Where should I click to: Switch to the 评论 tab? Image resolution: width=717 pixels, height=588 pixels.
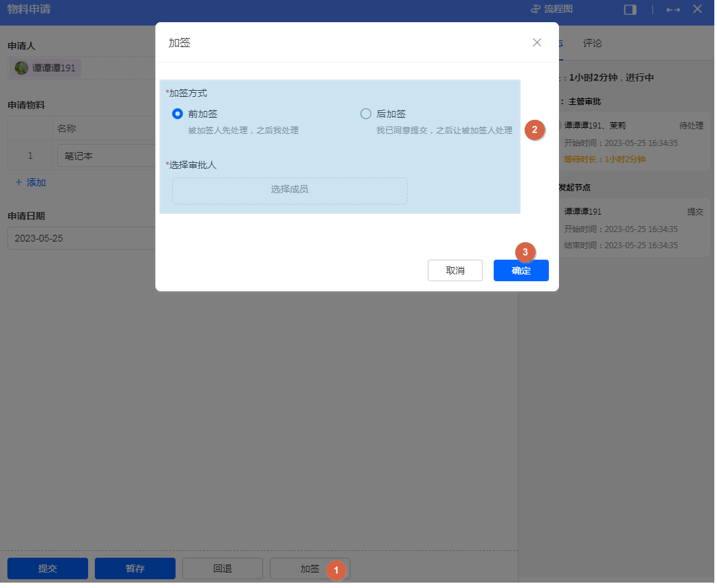pyautogui.click(x=593, y=43)
